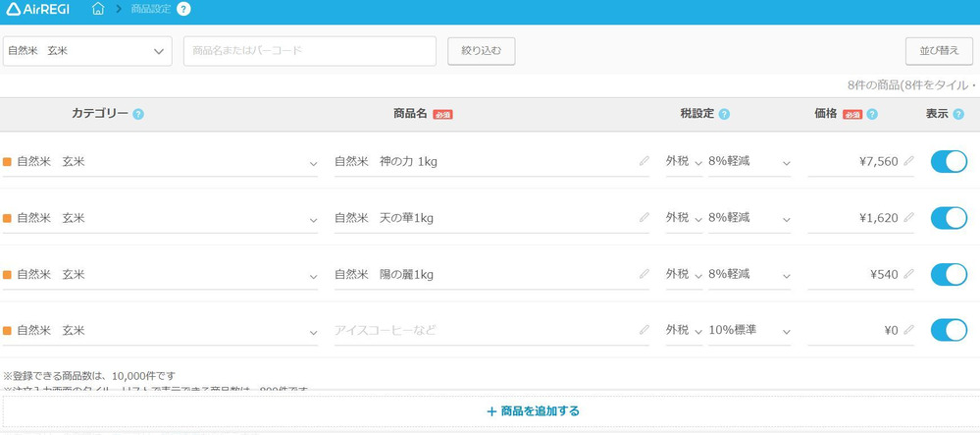The width and height of the screenshot is (980, 435).
Task: Click help icon next to 税設定 header
Action: 724,114
